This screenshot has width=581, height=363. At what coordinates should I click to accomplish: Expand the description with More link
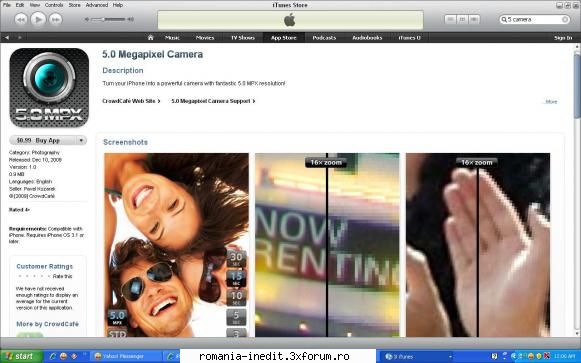[551, 101]
